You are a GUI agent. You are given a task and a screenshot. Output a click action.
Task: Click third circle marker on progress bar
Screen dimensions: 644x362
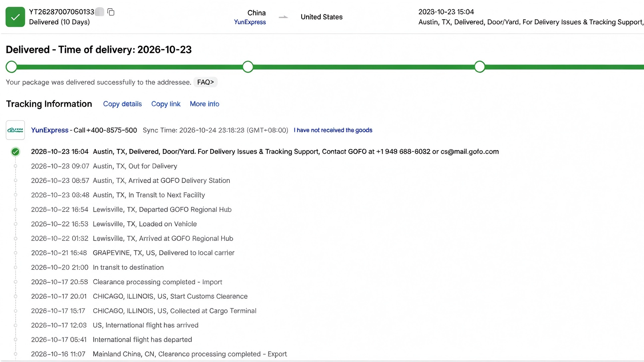point(480,67)
